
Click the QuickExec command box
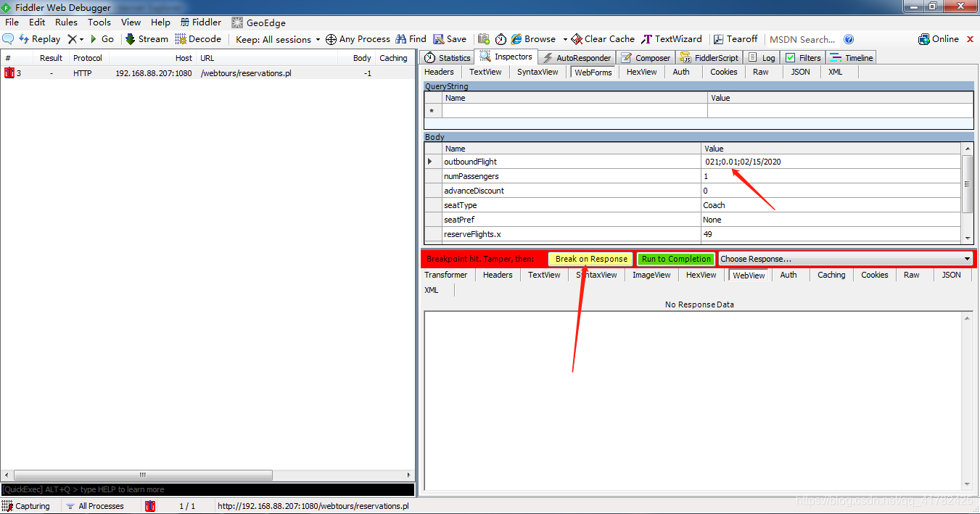click(x=207, y=489)
